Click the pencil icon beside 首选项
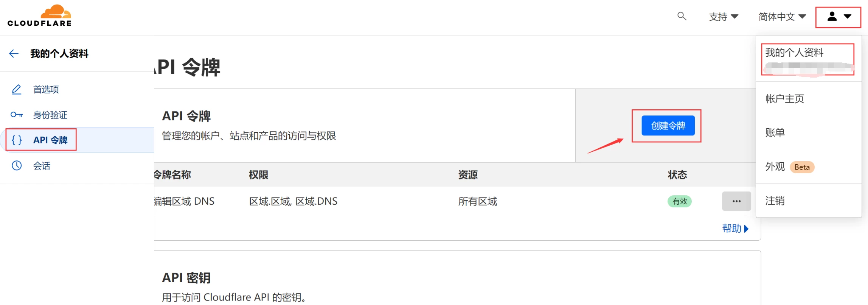Image resolution: width=868 pixels, height=305 pixels. click(17, 89)
